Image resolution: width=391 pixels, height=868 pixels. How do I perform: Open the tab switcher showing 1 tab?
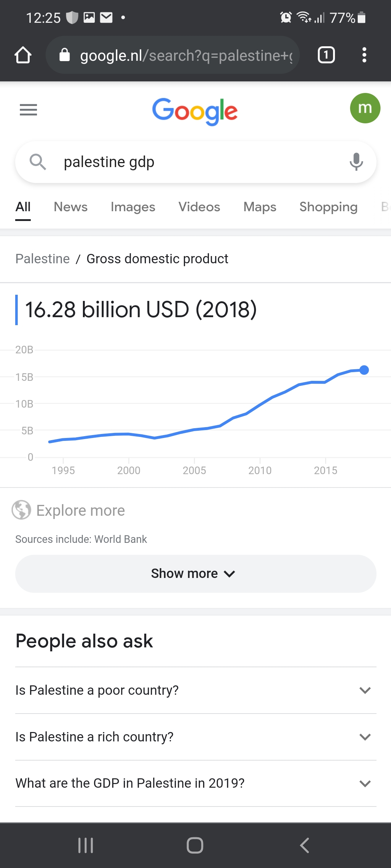(x=326, y=55)
